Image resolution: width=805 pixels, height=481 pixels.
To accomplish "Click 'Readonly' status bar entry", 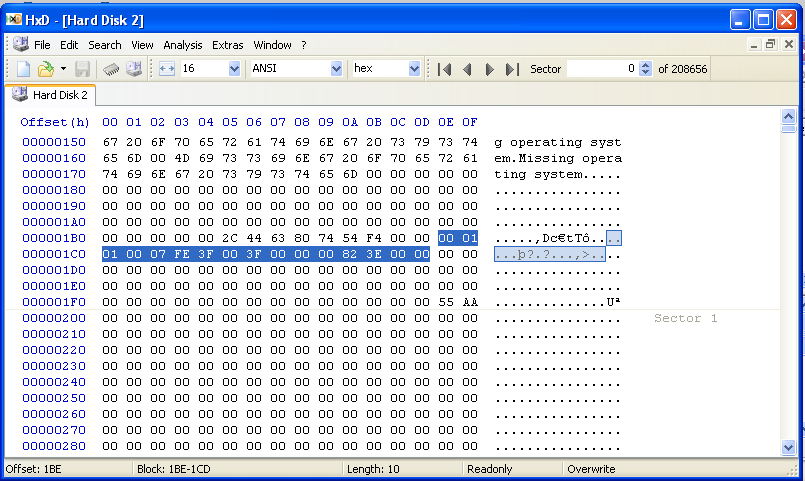I will [x=490, y=469].
